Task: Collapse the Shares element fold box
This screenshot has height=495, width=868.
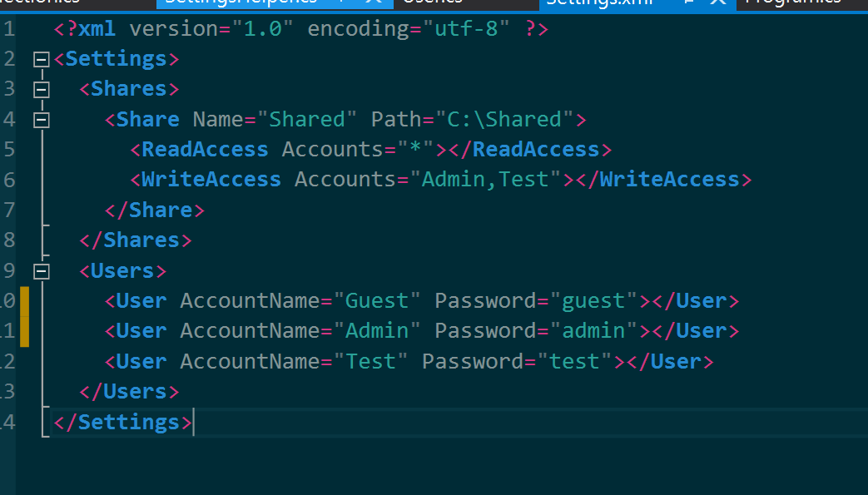Action: tap(41, 88)
